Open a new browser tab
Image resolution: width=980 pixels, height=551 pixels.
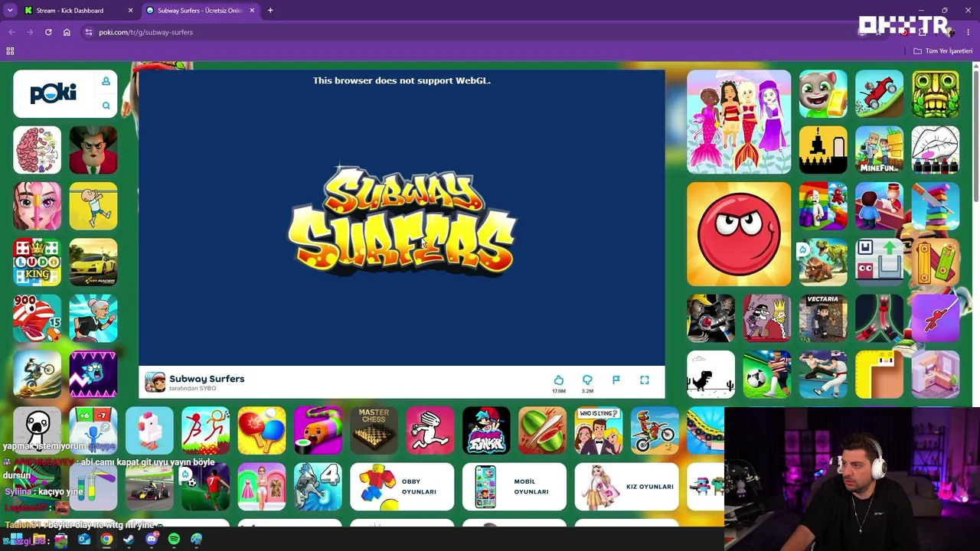[x=270, y=11]
